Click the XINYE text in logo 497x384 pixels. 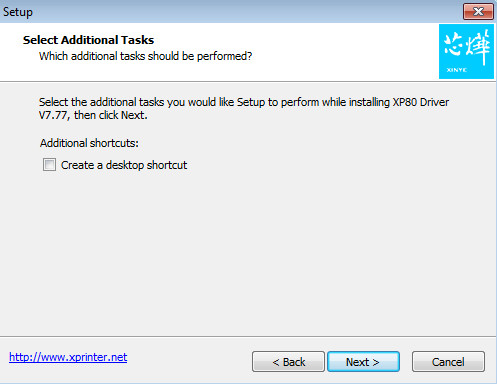tap(457, 70)
